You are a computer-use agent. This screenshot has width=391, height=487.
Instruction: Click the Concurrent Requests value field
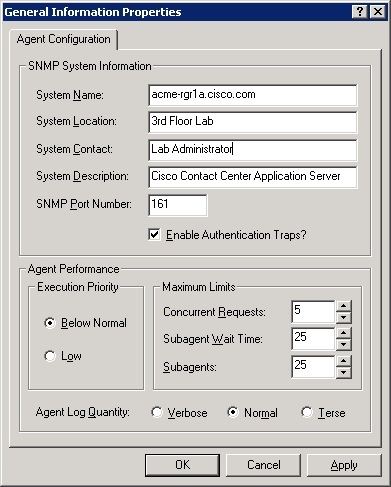(313, 311)
